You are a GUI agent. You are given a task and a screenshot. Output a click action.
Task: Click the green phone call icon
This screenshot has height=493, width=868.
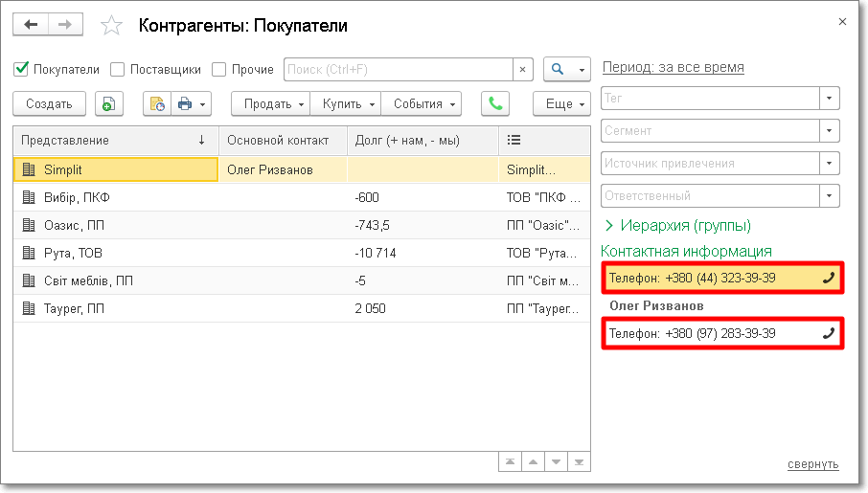495,103
